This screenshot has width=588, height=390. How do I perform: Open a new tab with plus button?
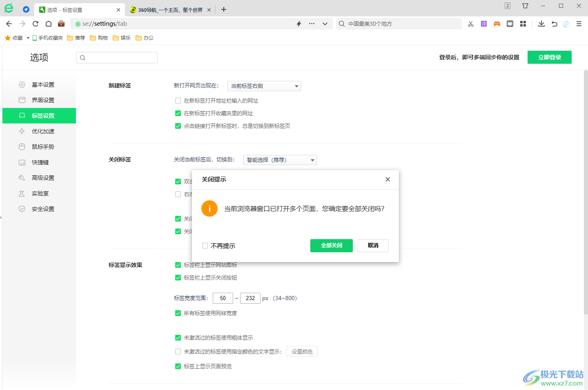click(224, 9)
